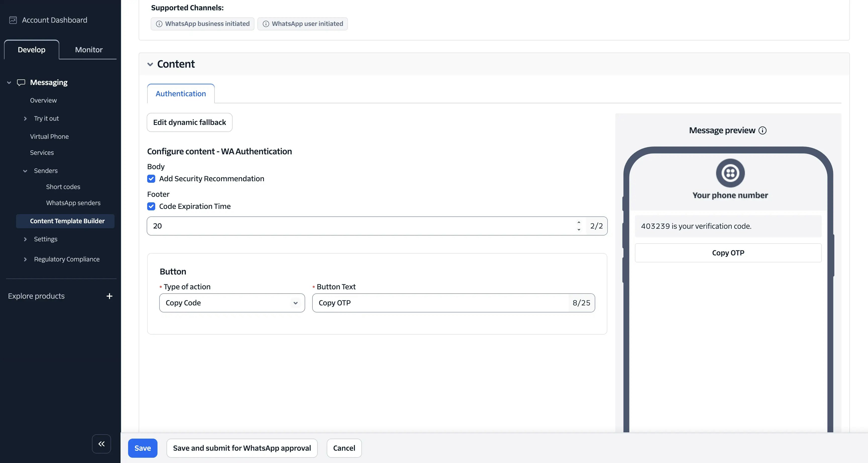Viewport: 868px width, 463px height.
Task: Collapse the Content section chevron
Action: [x=150, y=64]
